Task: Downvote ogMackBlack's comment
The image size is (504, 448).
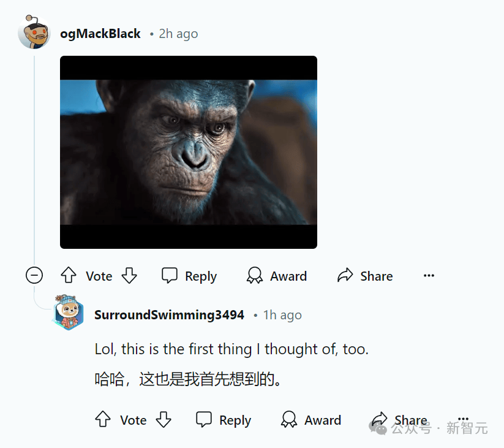Action: (x=129, y=275)
